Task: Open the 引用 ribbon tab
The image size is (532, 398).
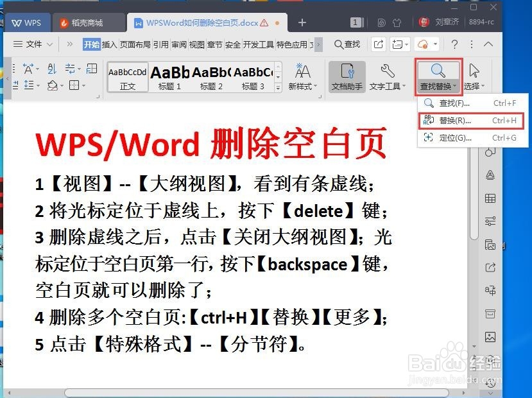Action: tap(161, 44)
